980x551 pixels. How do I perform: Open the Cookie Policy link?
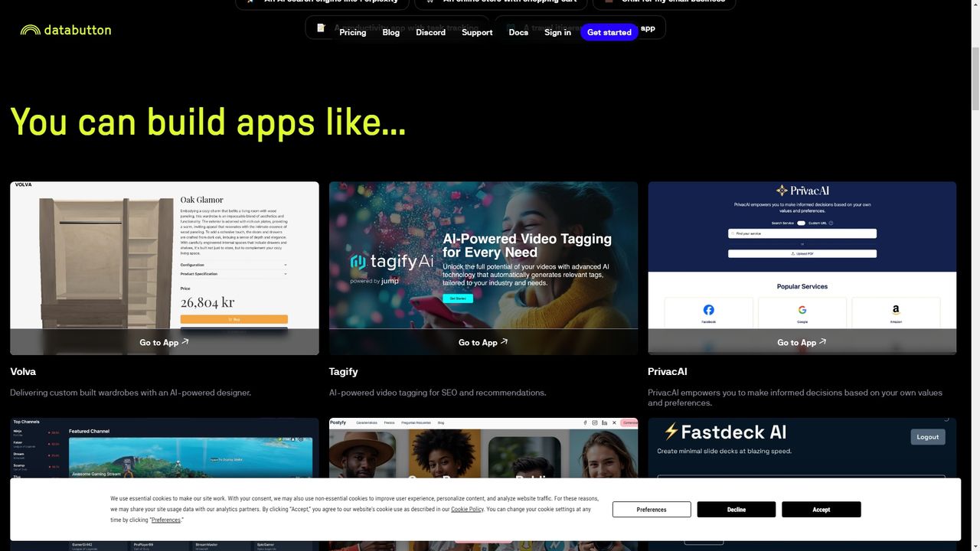[467, 509]
